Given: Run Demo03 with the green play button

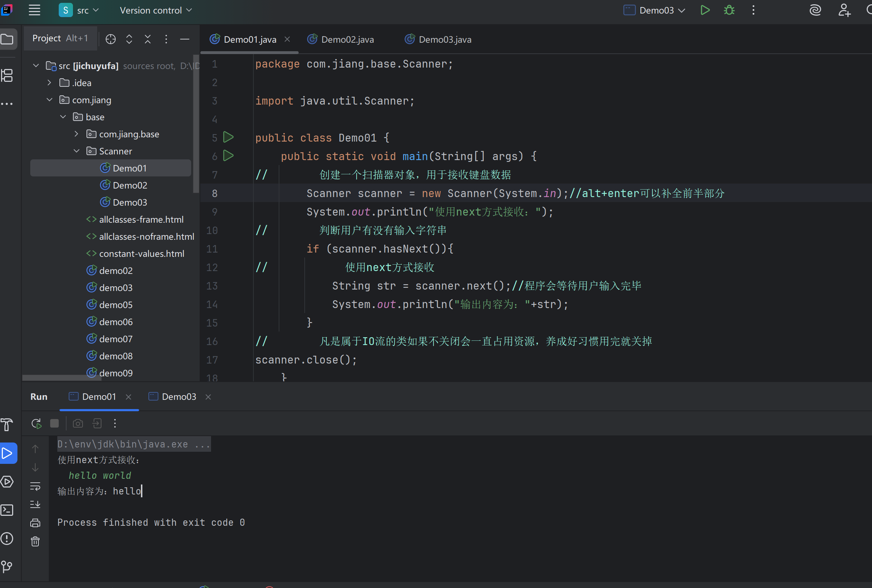Looking at the screenshot, I should (705, 10).
